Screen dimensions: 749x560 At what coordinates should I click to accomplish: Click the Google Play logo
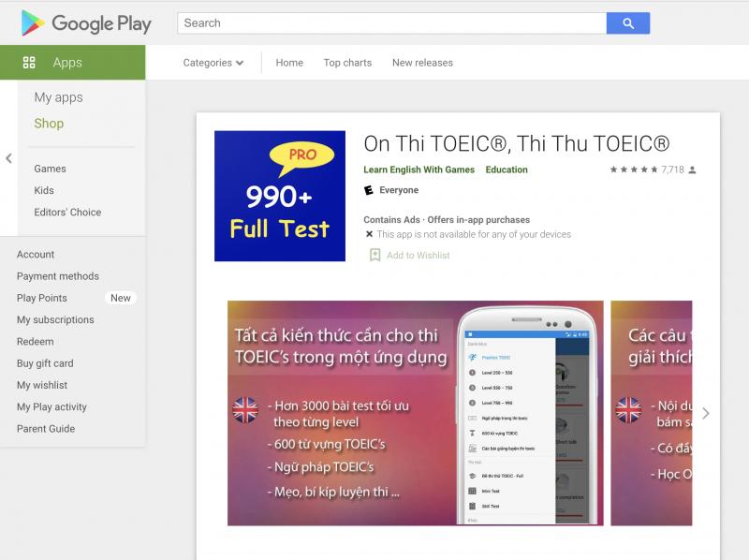coord(86,23)
